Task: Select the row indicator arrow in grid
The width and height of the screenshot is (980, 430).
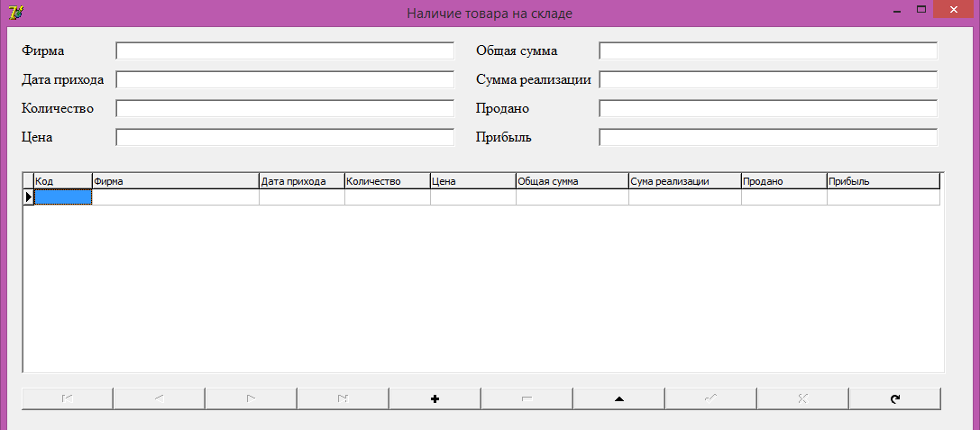Action: (x=29, y=197)
